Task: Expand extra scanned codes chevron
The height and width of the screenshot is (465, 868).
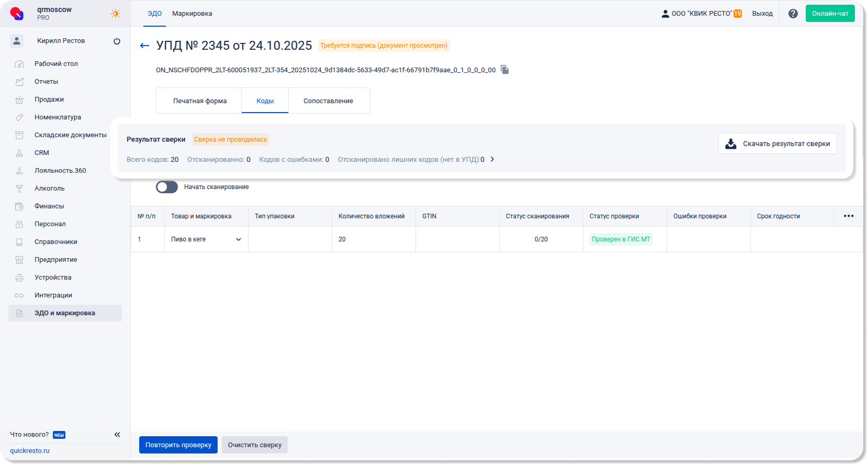Action: (492, 159)
